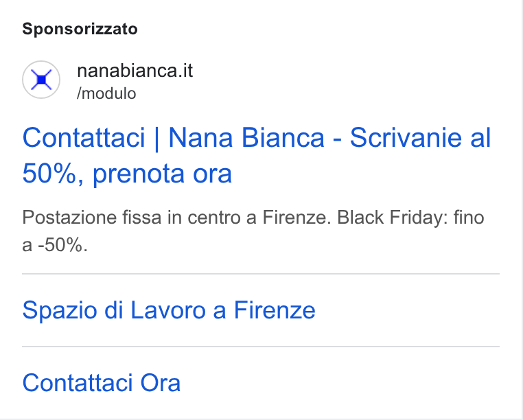The image size is (523, 420).
Task: Click the '50%, prenota ora' headline line
Action: (x=127, y=174)
